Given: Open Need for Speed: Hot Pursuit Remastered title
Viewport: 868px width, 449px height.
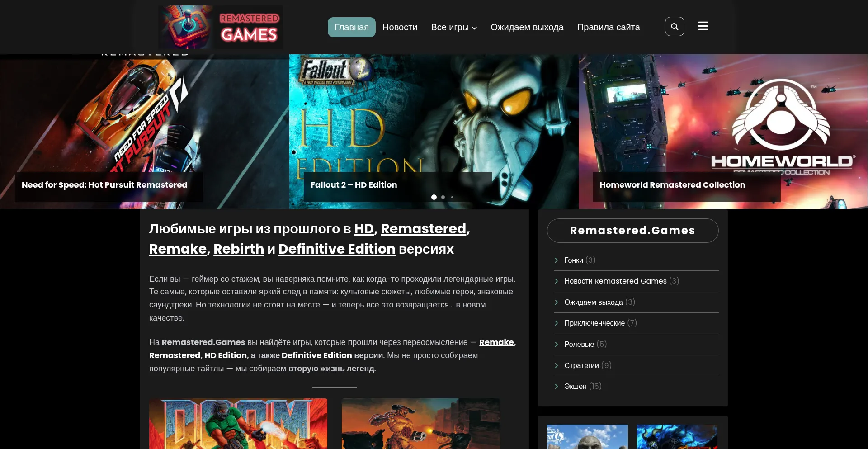Looking at the screenshot, I should (x=104, y=185).
